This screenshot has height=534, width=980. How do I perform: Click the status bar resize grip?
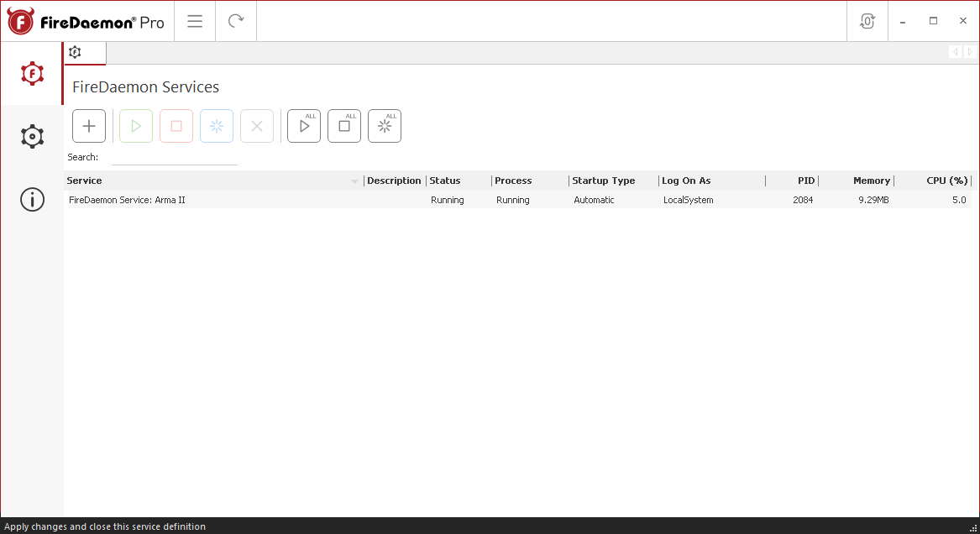tap(972, 528)
